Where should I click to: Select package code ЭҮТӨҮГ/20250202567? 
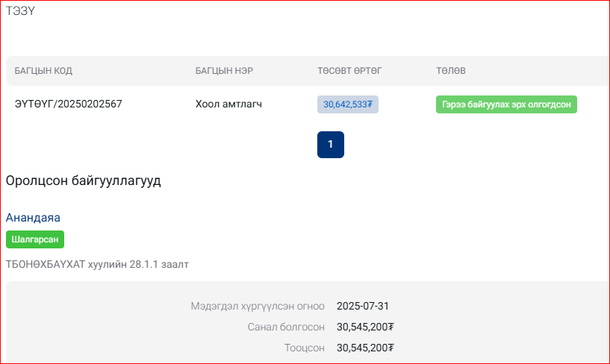point(68,104)
